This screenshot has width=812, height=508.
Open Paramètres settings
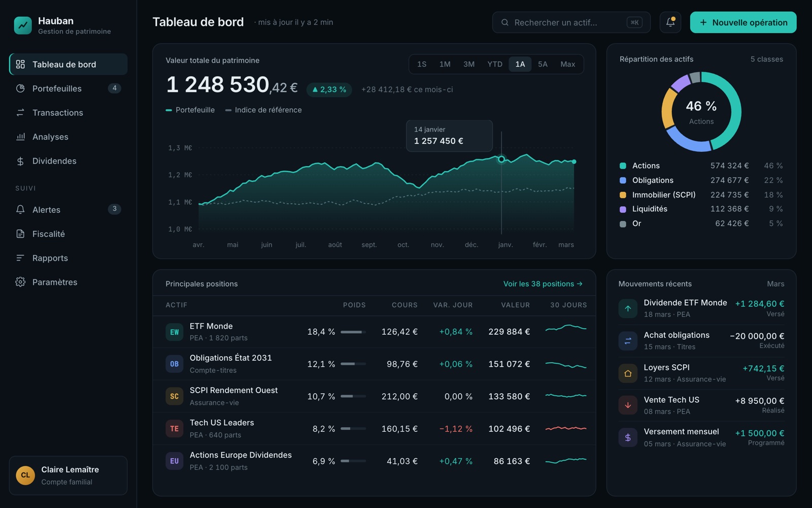(x=69, y=282)
